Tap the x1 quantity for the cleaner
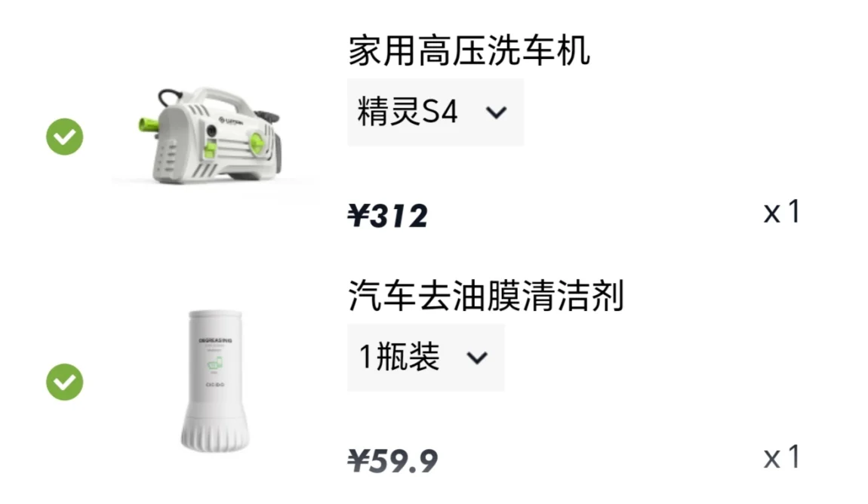The image size is (868, 504). pyautogui.click(x=782, y=457)
